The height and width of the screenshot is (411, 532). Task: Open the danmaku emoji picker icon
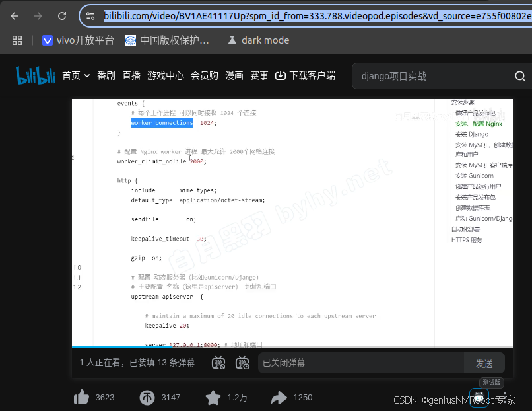coord(242,363)
